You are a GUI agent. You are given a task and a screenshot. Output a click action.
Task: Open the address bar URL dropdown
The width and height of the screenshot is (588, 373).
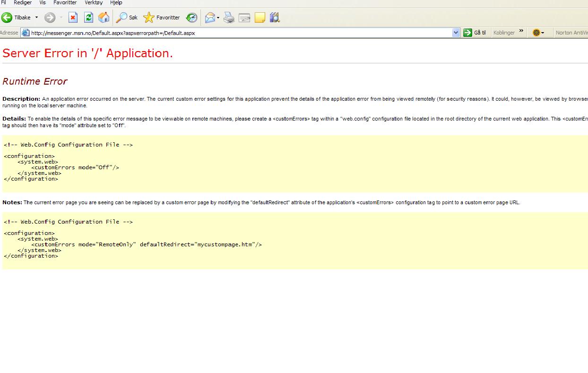click(456, 33)
